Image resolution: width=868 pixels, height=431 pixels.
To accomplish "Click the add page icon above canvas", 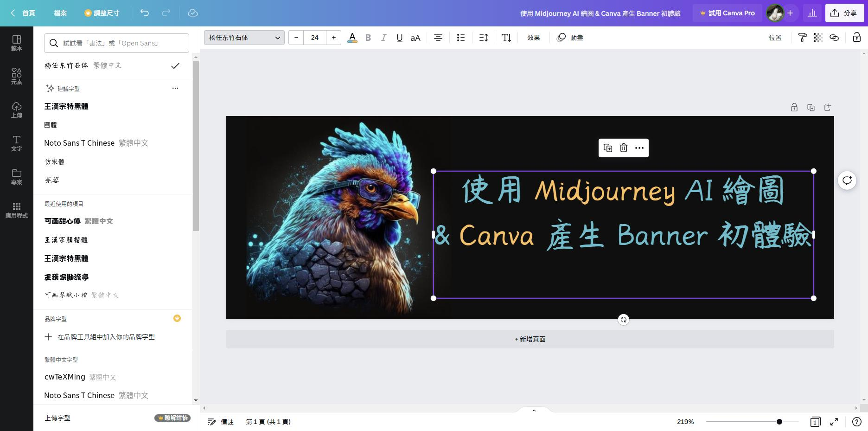I will tap(827, 108).
